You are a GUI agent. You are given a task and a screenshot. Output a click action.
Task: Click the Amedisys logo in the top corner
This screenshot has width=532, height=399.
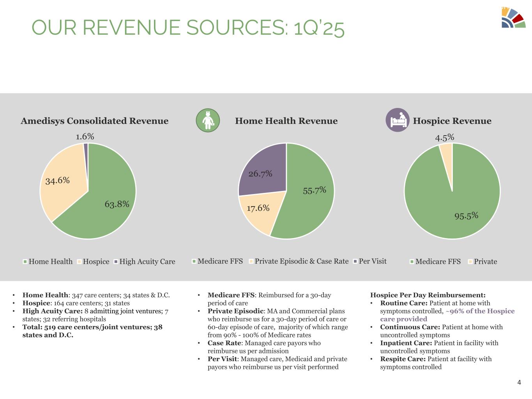click(x=513, y=18)
